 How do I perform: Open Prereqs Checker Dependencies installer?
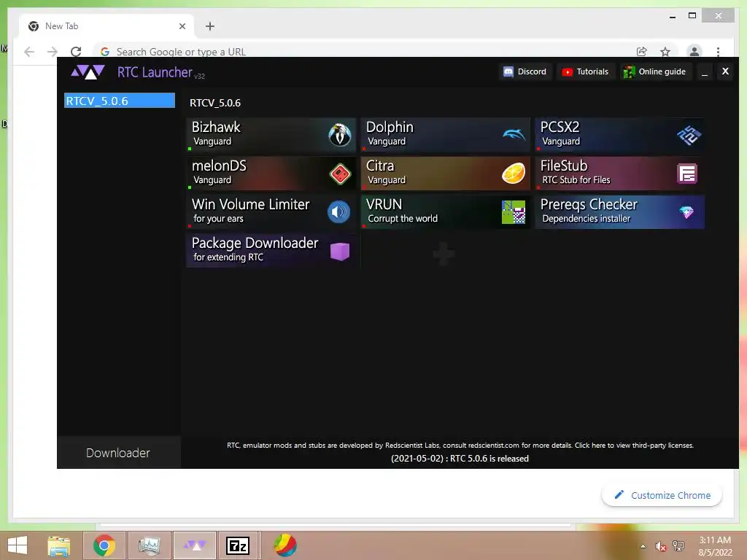click(x=620, y=212)
